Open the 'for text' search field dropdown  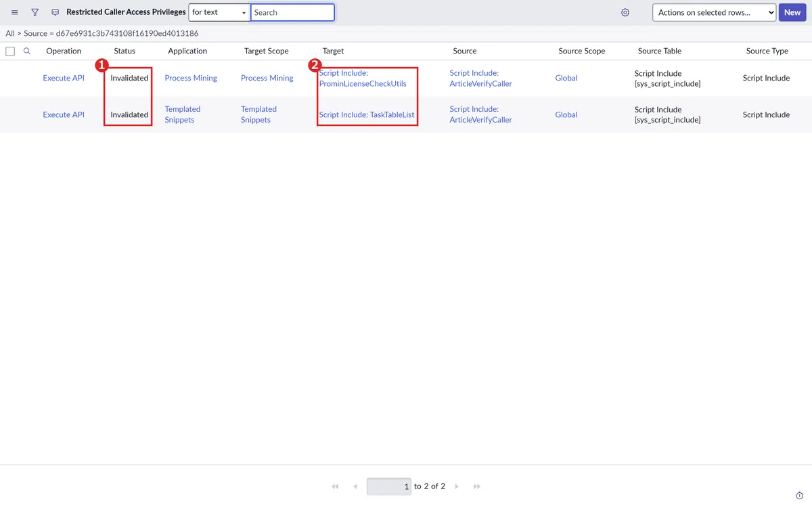click(219, 12)
